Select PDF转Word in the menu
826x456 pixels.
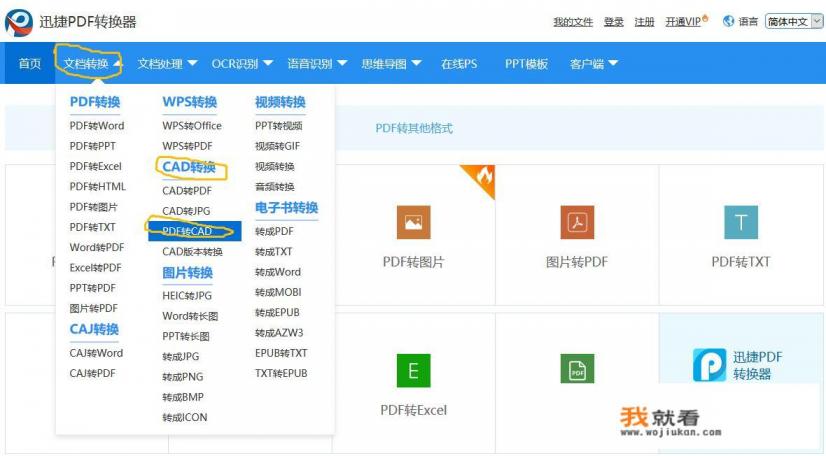[x=97, y=126]
